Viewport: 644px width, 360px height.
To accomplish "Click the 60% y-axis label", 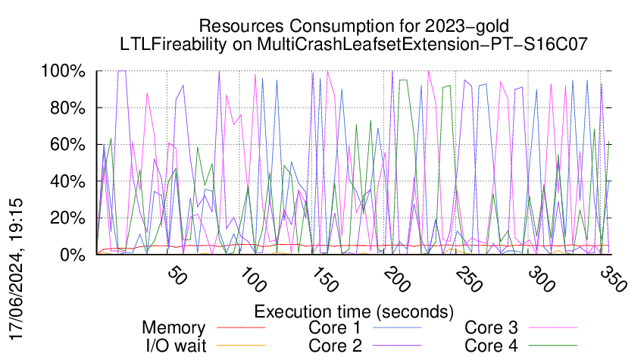I will [67, 145].
